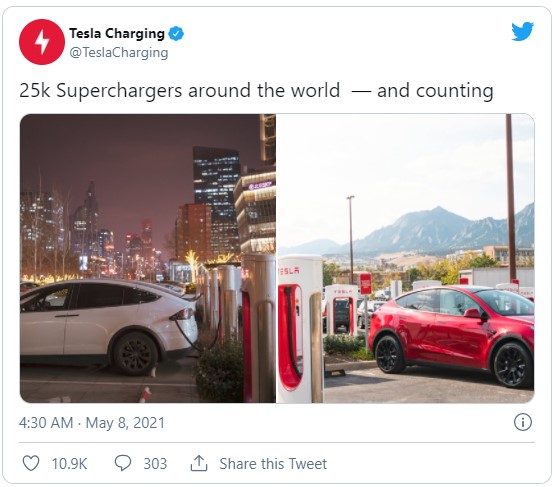This screenshot has width=554, height=487.
Task: Click the skyscraper in left photo
Action: click(x=216, y=198)
